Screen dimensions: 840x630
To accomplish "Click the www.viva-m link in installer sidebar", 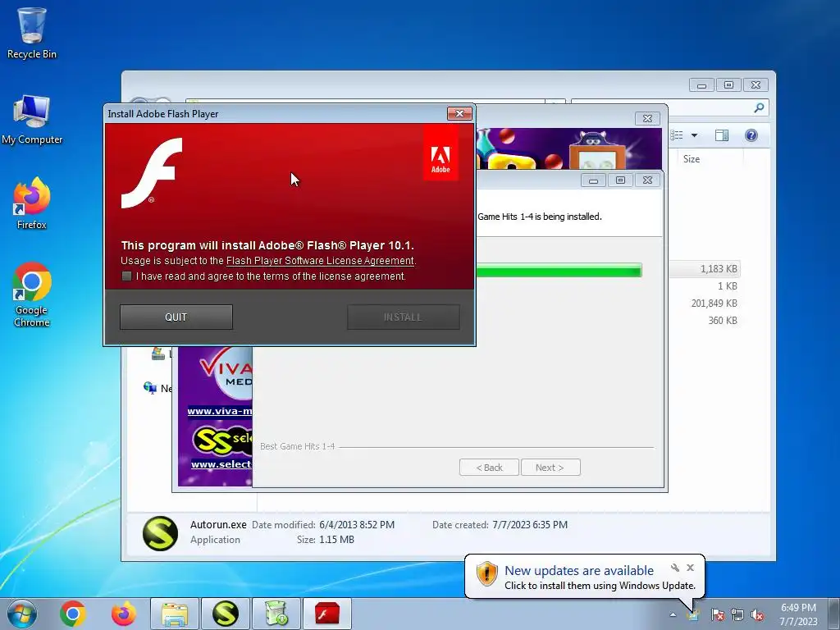I will coord(220,412).
